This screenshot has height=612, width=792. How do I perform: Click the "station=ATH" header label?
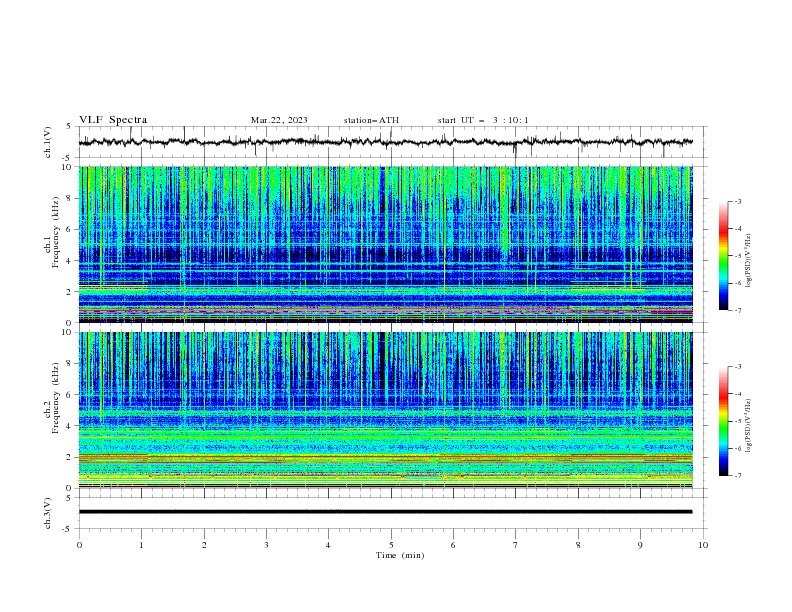371,120
